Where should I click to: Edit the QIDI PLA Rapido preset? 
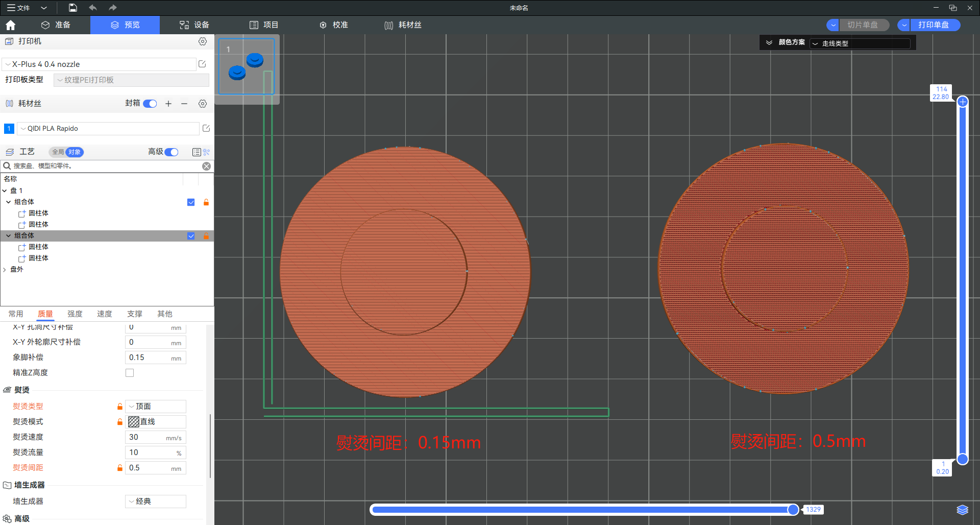tap(206, 128)
